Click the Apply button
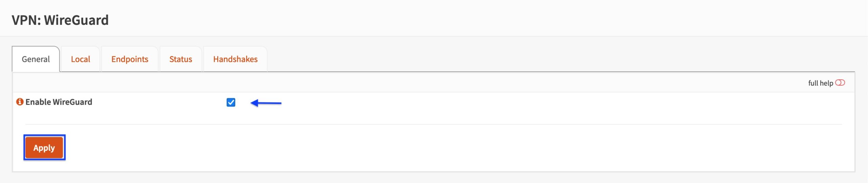The width and height of the screenshot is (868, 183). pos(44,148)
